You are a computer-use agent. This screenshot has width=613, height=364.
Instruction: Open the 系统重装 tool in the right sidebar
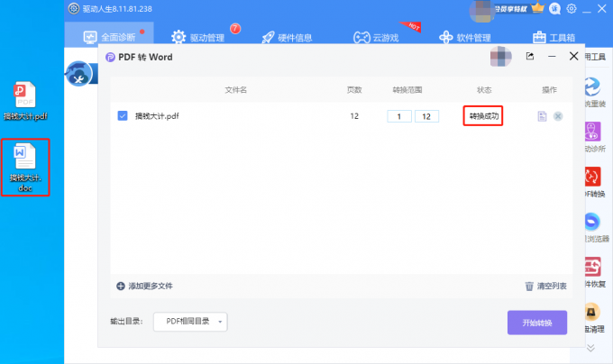pos(593,87)
